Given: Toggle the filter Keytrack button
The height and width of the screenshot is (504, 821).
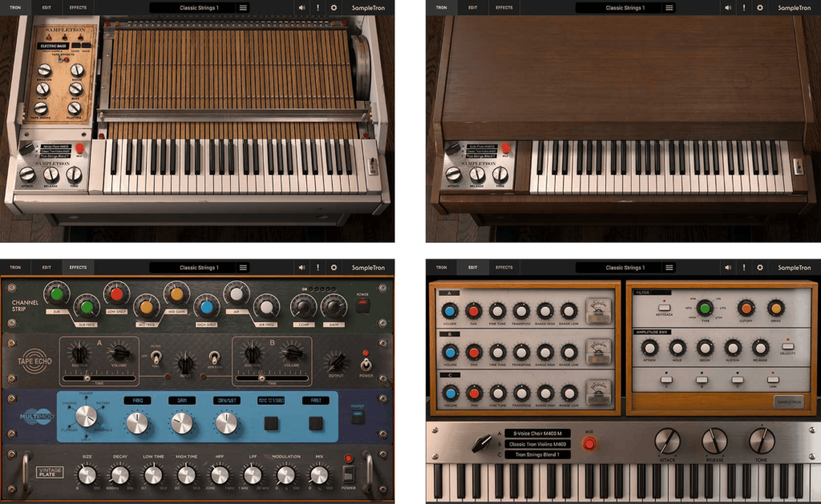Looking at the screenshot, I should click(x=664, y=307).
